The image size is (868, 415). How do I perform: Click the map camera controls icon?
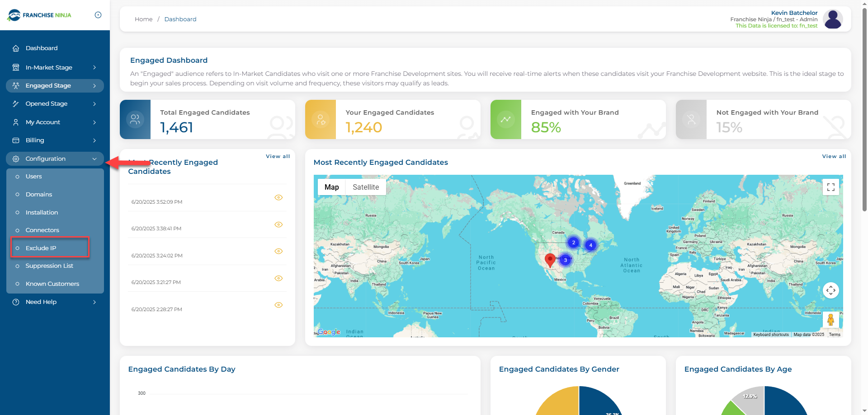click(x=830, y=290)
